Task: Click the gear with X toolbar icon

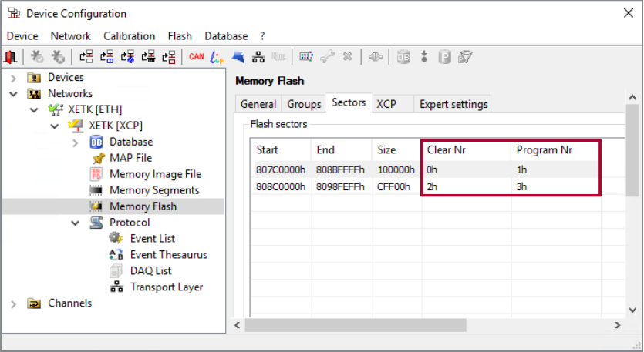Action: coord(58,57)
